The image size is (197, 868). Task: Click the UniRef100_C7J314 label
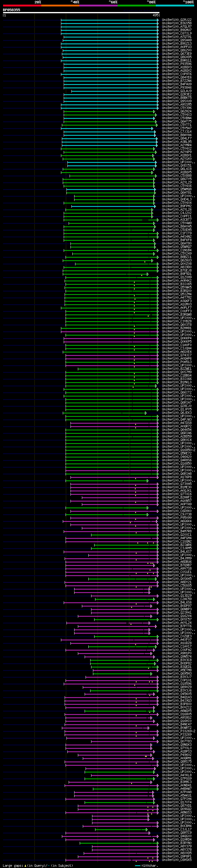click(x=177, y=131)
